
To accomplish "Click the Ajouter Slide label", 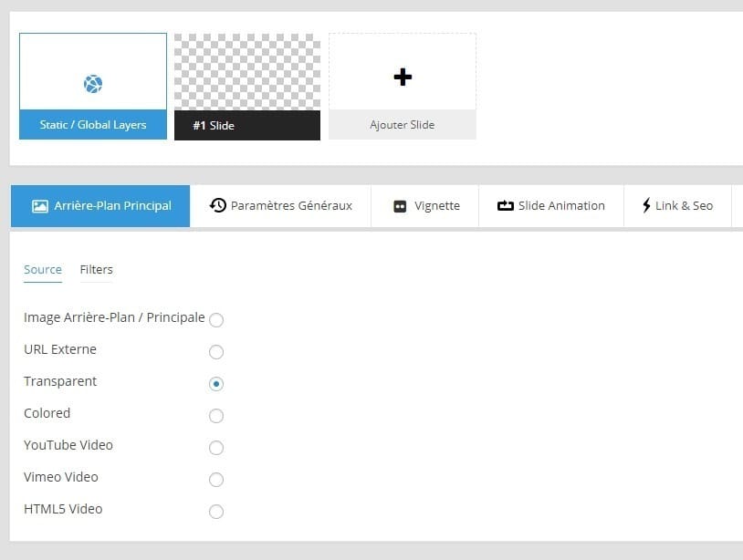I will 403,125.
